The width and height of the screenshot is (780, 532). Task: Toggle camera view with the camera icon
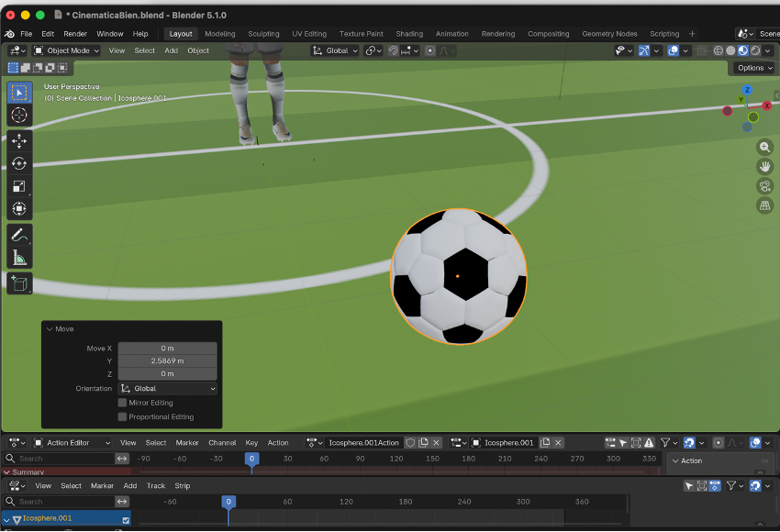(x=764, y=186)
